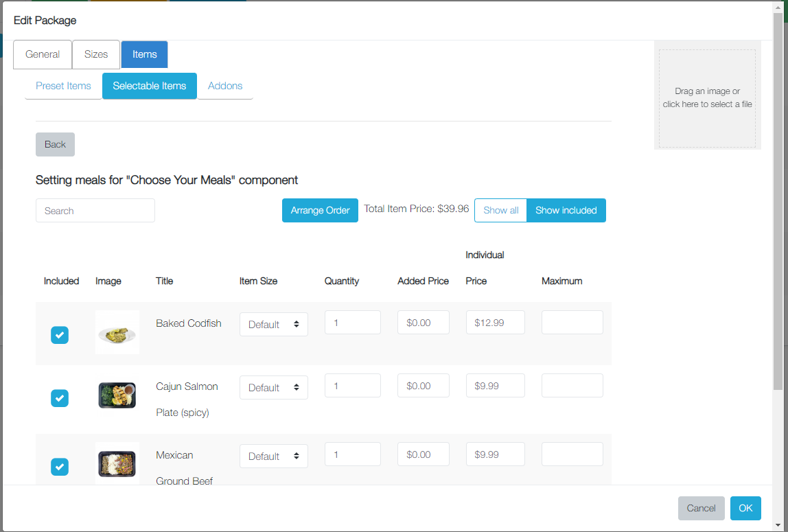Open Item Size dropdown for Mexican Ground Beef
The height and width of the screenshot is (532, 788).
tap(273, 456)
